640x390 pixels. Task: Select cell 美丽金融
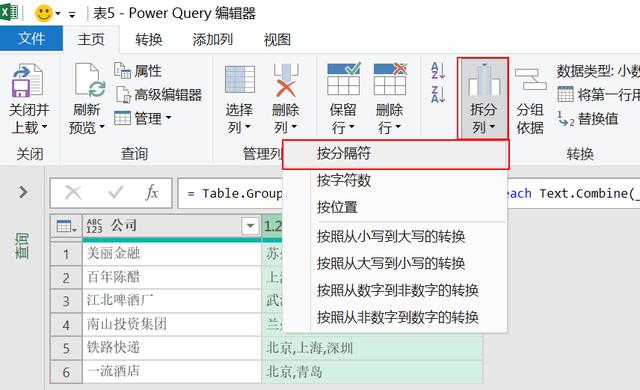[x=172, y=253]
